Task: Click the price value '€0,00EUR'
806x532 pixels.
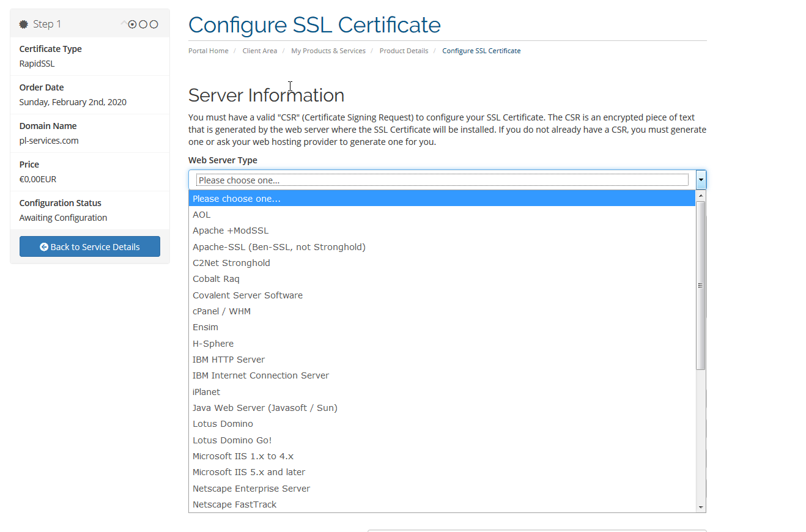Action: 38,179
